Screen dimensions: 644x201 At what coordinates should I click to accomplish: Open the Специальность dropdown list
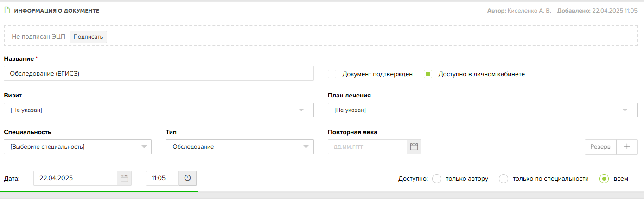point(77,147)
